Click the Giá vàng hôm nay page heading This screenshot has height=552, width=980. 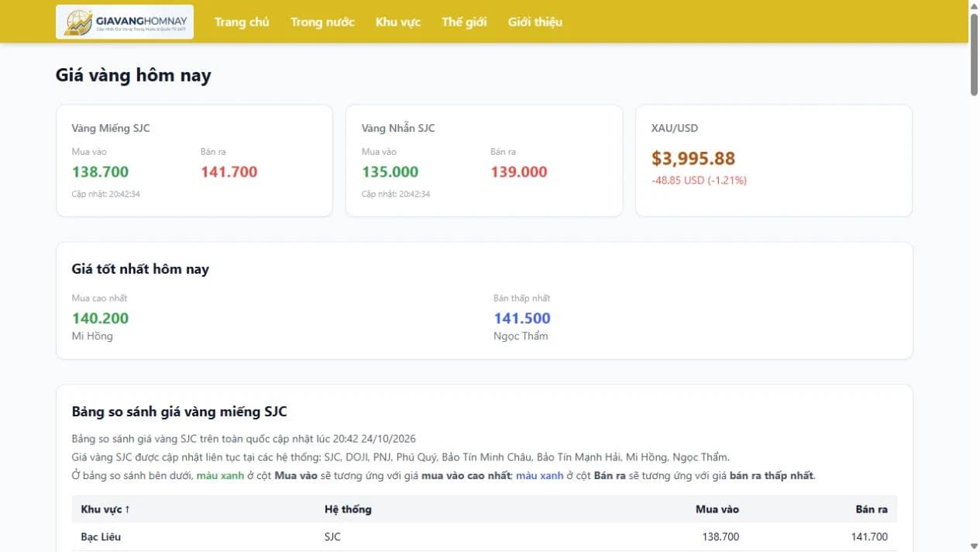point(133,75)
